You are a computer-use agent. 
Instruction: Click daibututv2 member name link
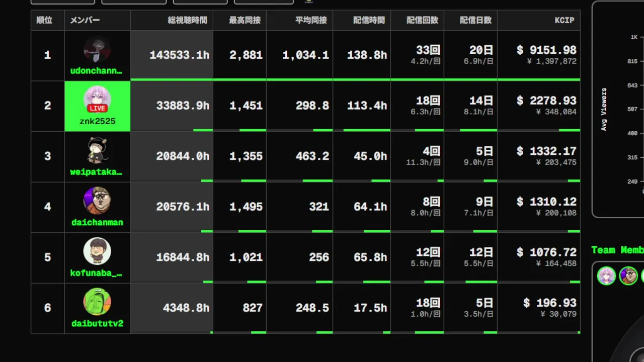(97, 323)
